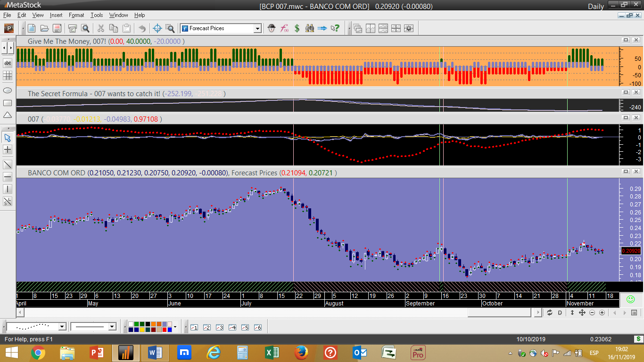Click the Indicator Builder f(x) icon

[284, 28]
